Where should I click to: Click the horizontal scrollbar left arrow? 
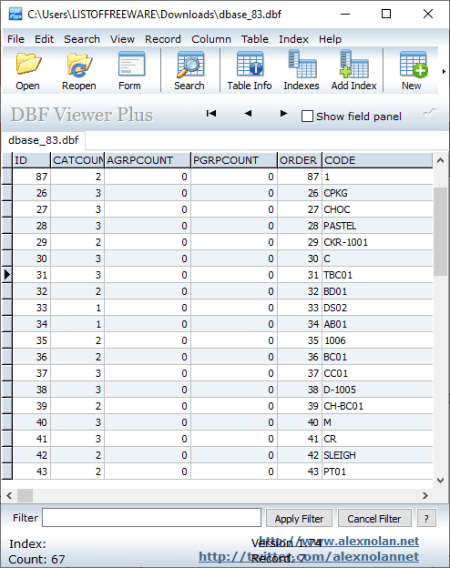click(x=9, y=495)
